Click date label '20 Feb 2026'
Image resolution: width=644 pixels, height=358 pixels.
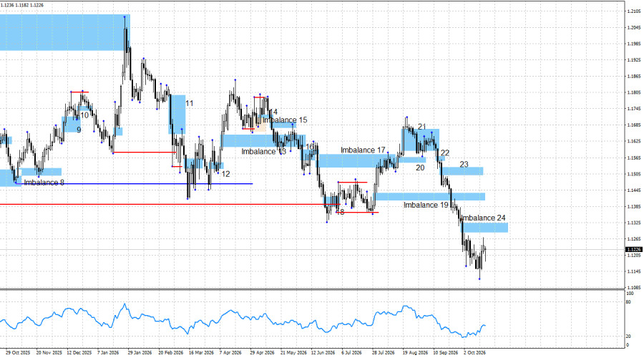pyautogui.click(x=171, y=353)
